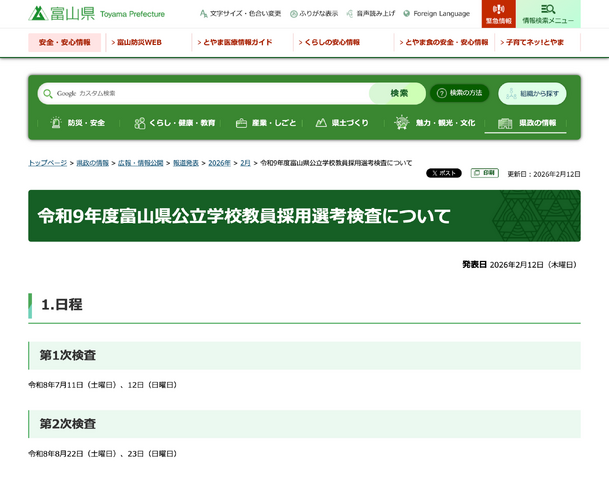Image resolution: width=609 pixels, height=480 pixels.
Task: Click the Toyama Prefecture mountain logo
Action: (38, 14)
